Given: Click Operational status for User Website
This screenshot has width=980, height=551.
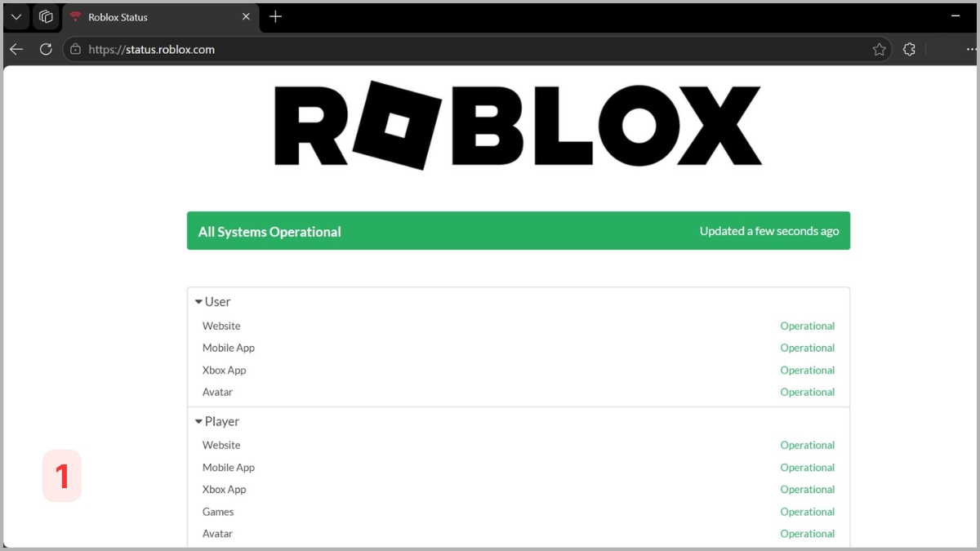Looking at the screenshot, I should pyautogui.click(x=807, y=326).
